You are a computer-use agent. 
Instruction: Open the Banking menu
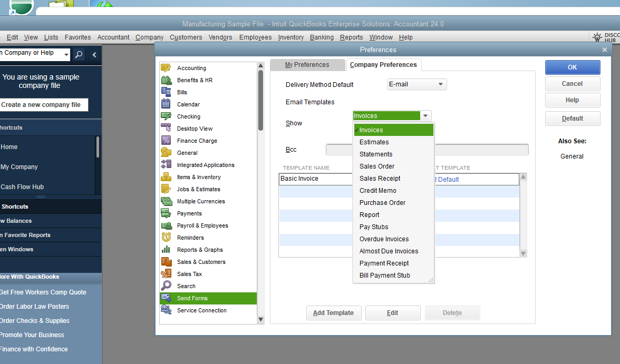pos(322,37)
